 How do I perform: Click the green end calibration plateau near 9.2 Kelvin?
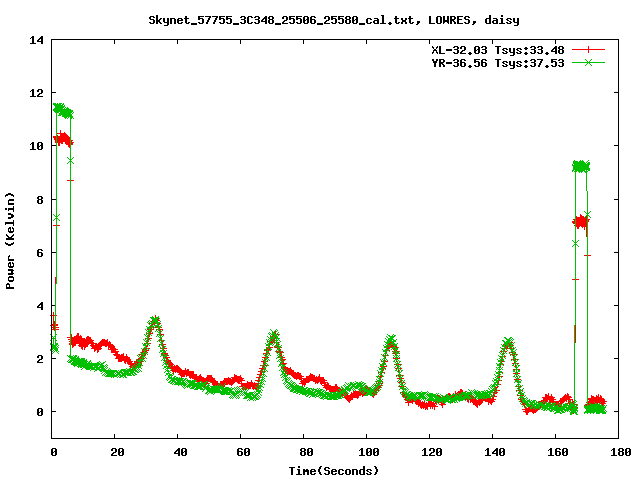(581, 166)
